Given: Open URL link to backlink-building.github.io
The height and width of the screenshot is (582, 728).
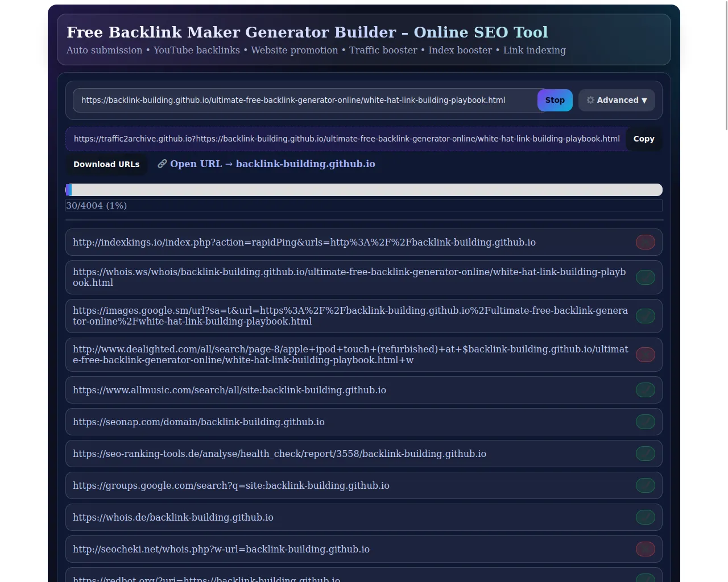Looking at the screenshot, I should point(266,164).
